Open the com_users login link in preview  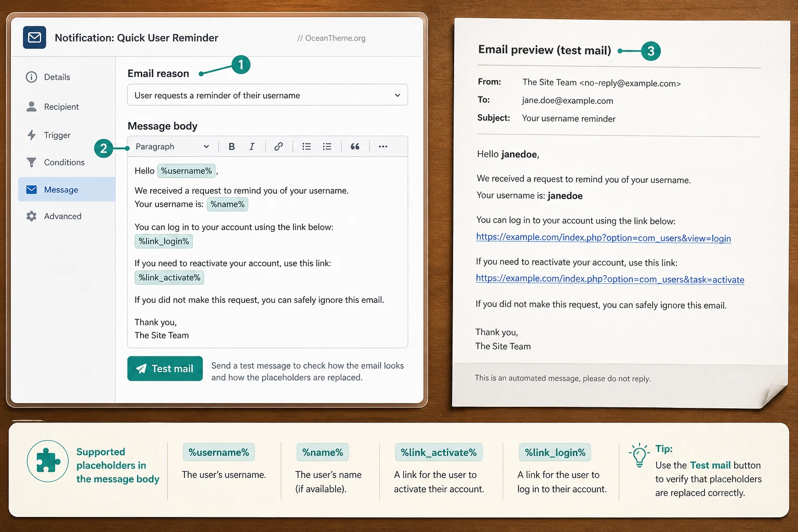tap(603, 237)
